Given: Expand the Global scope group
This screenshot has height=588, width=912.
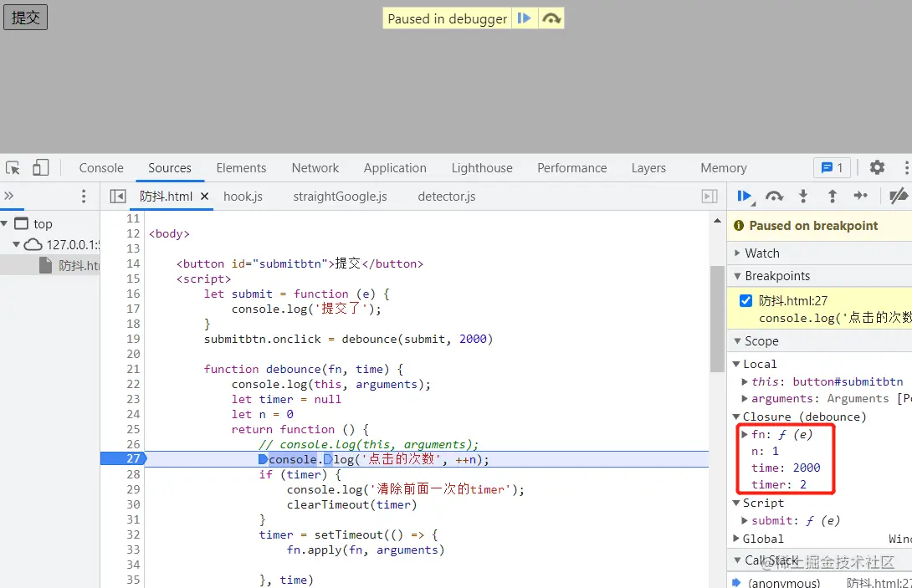Looking at the screenshot, I should click(736, 539).
